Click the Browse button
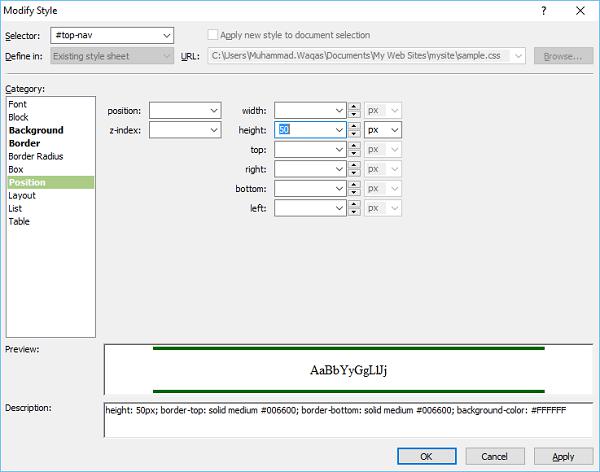600x472 pixels. (563, 56)
